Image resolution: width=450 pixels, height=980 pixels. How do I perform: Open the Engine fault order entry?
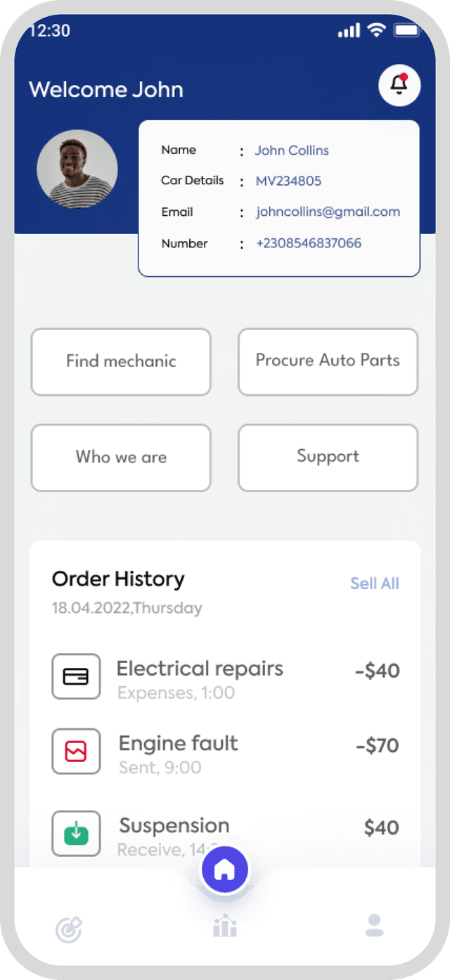coord(226,752)
